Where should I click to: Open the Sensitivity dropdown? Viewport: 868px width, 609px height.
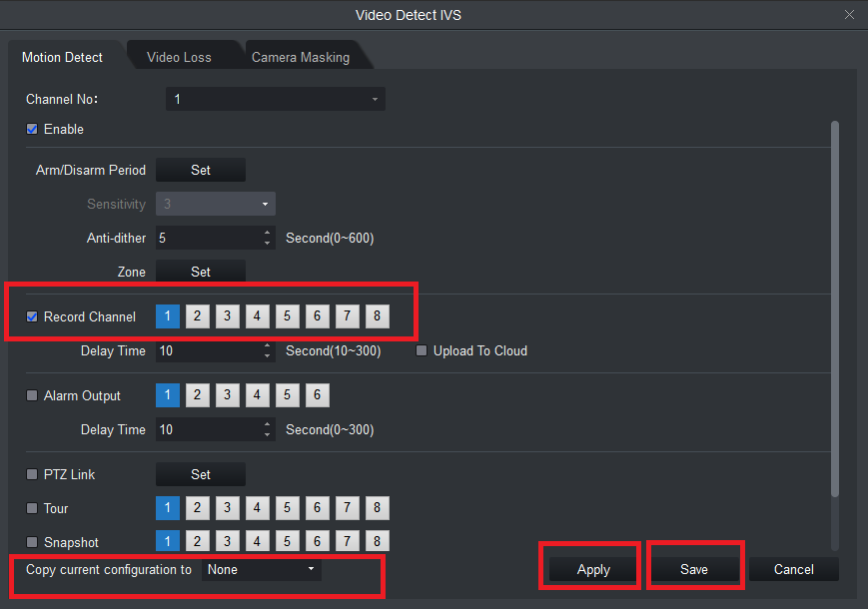click(x=216, y=204)
